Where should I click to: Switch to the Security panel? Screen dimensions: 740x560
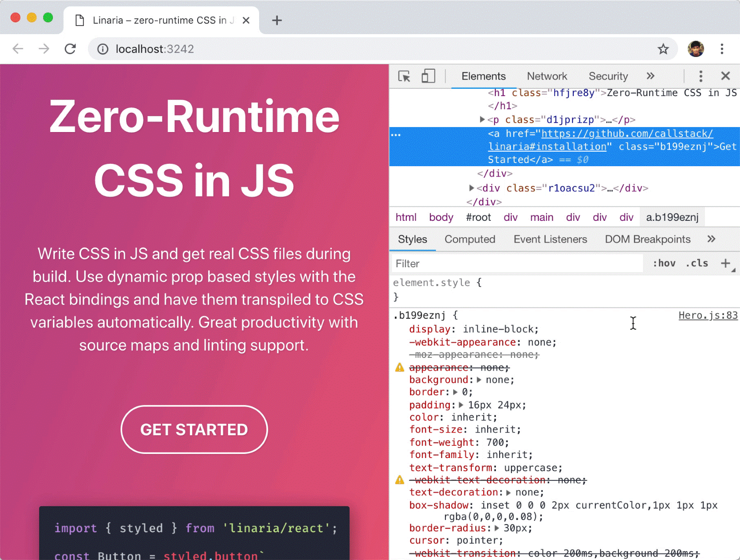click(608, 76)
